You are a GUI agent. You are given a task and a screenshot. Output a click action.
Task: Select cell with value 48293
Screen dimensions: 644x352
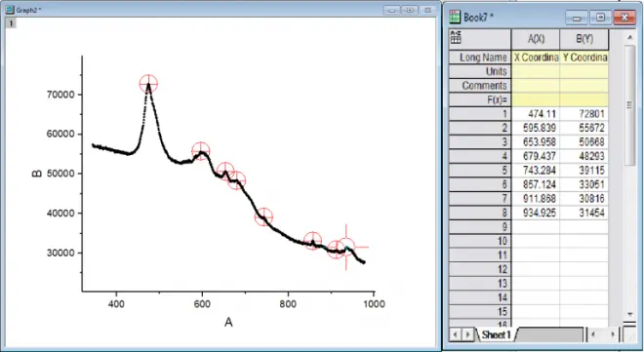[584, 156]
